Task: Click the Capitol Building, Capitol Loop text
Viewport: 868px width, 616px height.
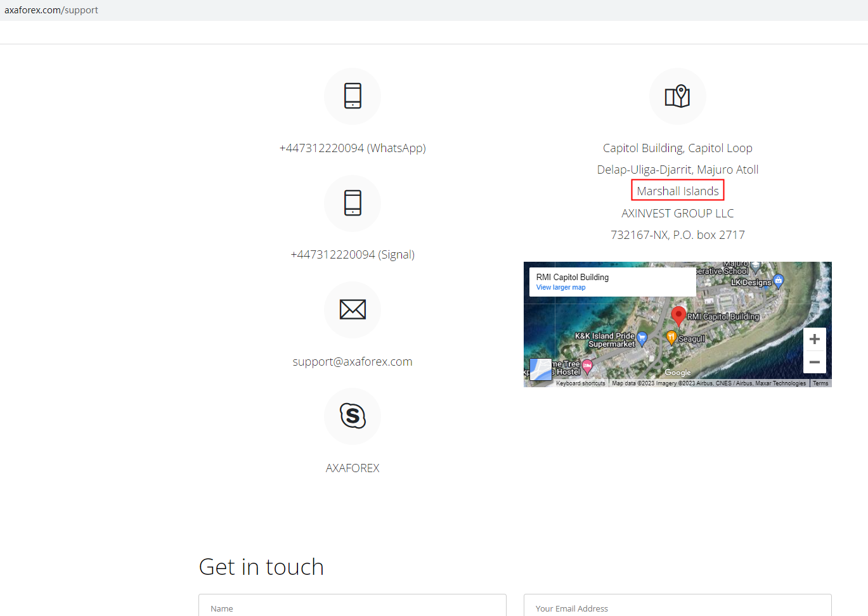Action: (x=678, y=148)
